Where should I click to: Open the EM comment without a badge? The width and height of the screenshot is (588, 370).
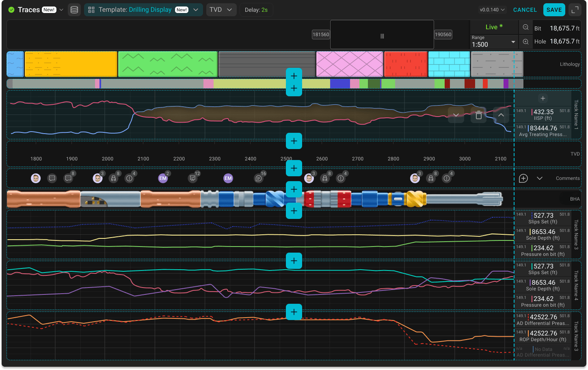[x=228, y=178]
